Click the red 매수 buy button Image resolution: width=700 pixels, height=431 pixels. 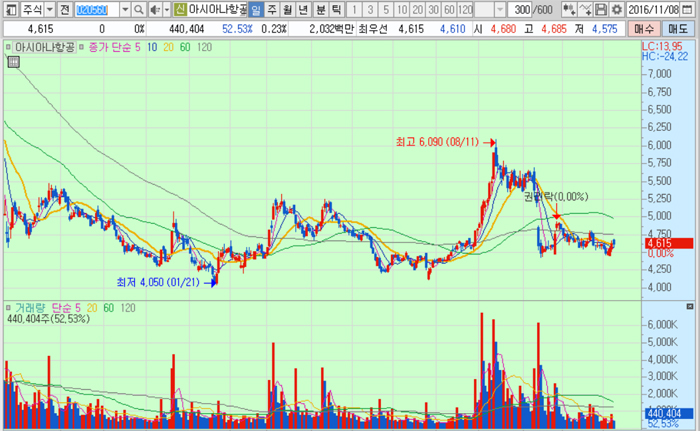coord(647,30)
